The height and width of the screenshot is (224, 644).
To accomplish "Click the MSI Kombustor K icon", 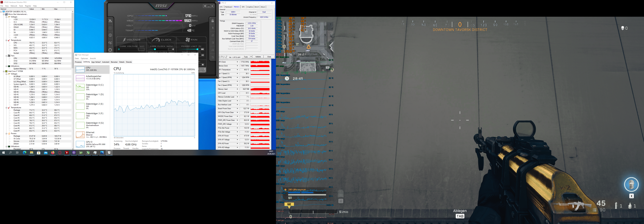I will click(x=110, y=28).
